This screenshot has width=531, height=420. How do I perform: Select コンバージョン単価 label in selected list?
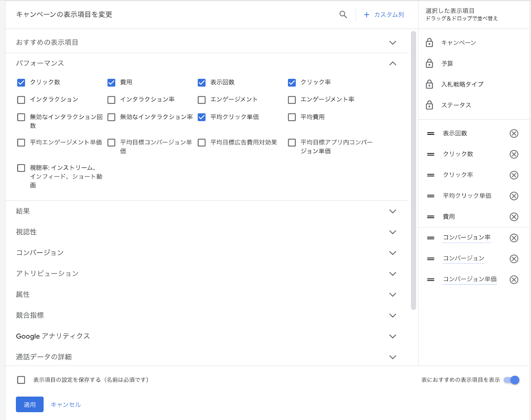(470, 279)
